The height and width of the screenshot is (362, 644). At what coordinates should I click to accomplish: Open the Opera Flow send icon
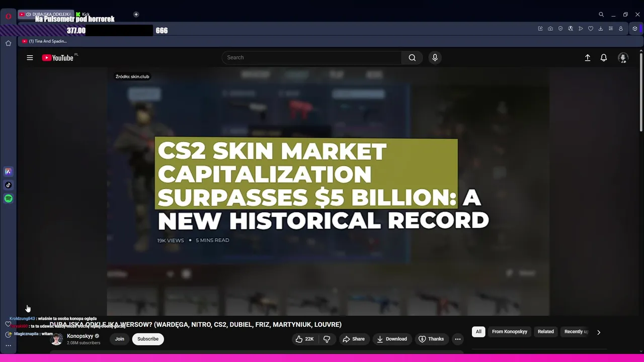point(581,29)
